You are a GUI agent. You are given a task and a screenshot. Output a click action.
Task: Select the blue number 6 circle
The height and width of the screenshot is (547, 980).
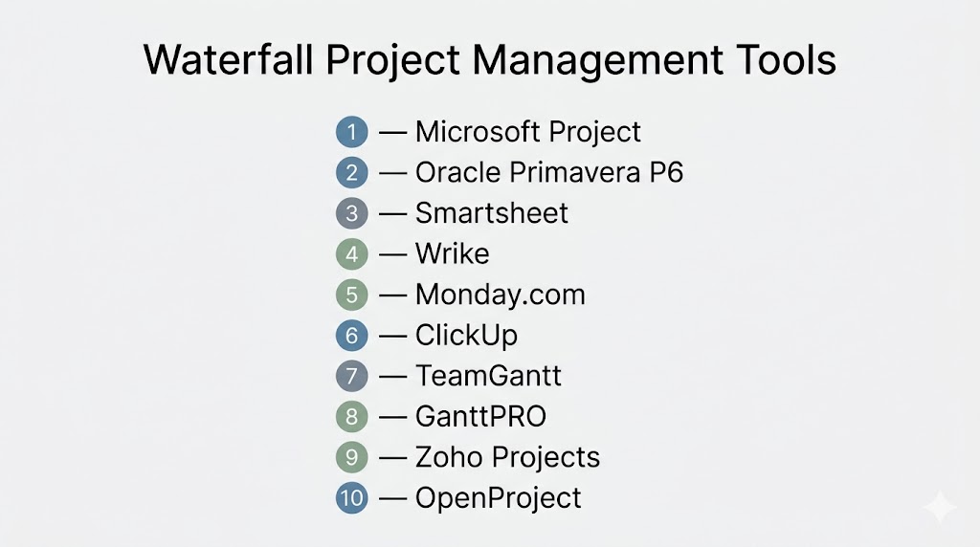[351, 336]
